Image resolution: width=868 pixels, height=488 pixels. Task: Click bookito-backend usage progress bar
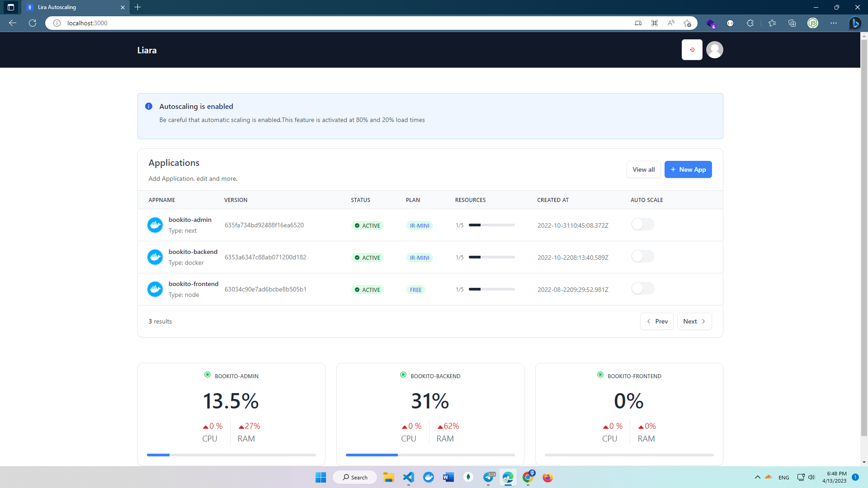[x=430, y=455]
